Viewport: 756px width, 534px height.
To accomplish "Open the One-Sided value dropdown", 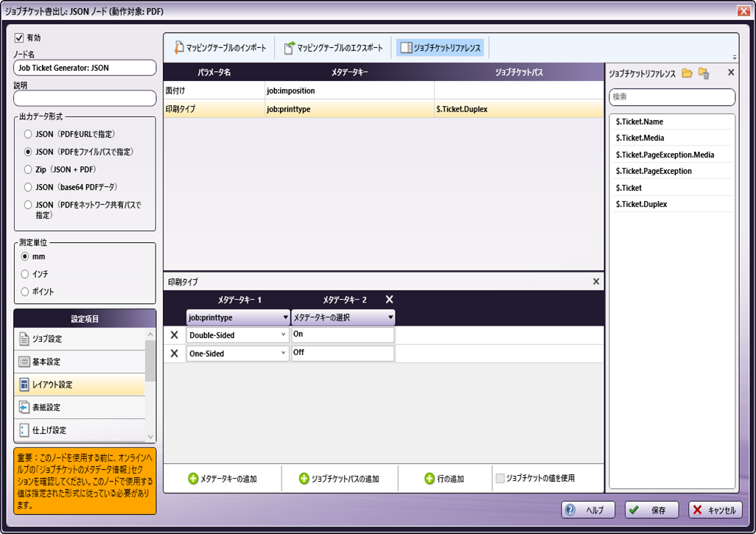I will pyautogui.click(x=238, y=354).
